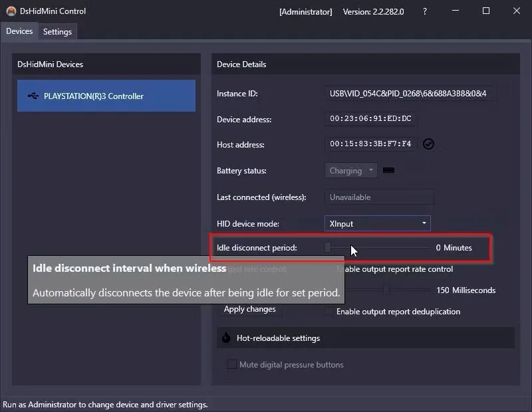Click the battery level icon
532x412 pixels.
[x=388, y=170]
